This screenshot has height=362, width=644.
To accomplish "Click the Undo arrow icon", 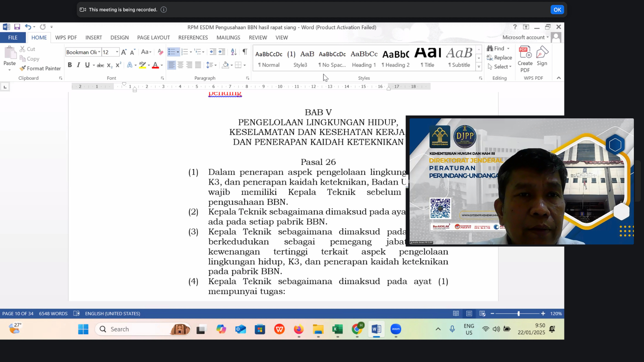I will [x=28, y=27].
